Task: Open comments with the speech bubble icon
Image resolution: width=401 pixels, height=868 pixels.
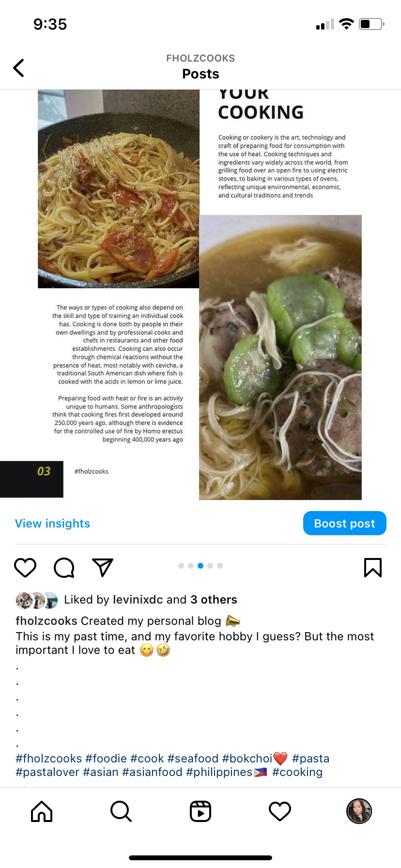Action: tap(64, 567)
